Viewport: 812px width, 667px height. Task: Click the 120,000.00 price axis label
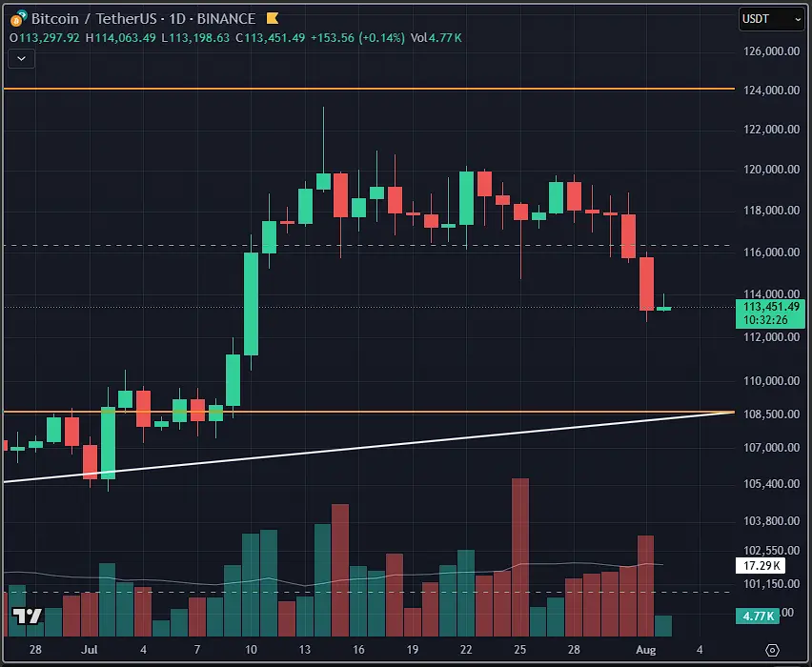[771, 170]
